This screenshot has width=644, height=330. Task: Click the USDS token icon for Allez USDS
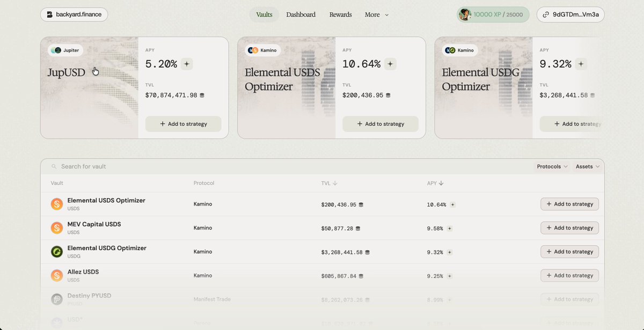[57, 275]
